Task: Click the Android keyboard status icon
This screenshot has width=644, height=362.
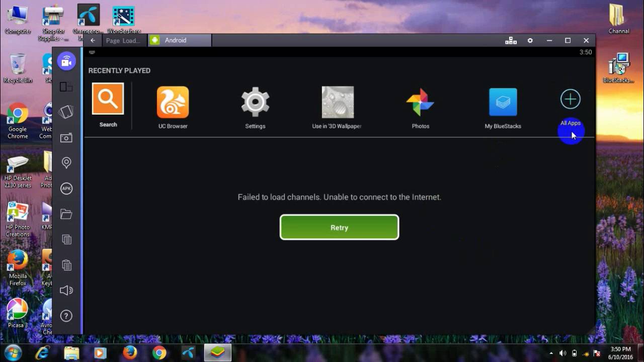Action: coord(92,52)
